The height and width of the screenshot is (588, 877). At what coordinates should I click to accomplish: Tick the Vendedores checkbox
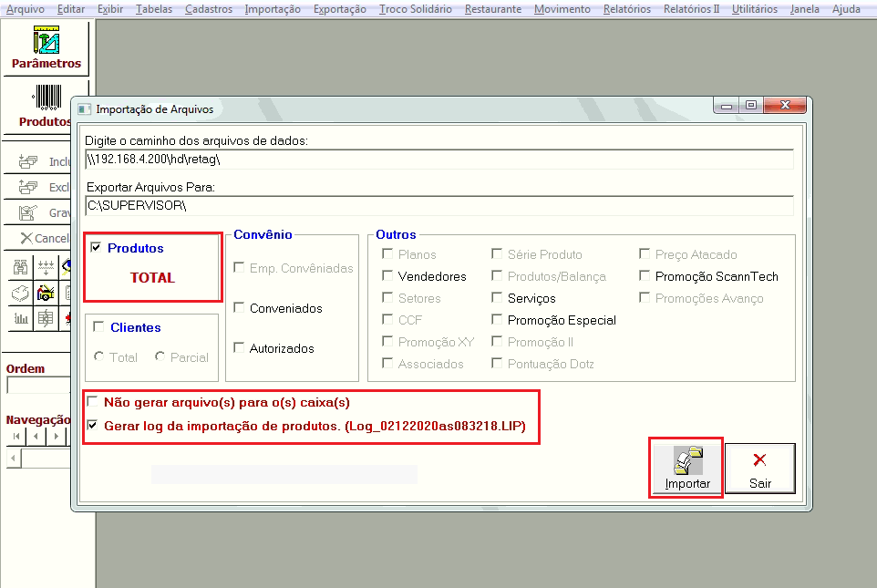pyautogui.click(x=388, y=276)
